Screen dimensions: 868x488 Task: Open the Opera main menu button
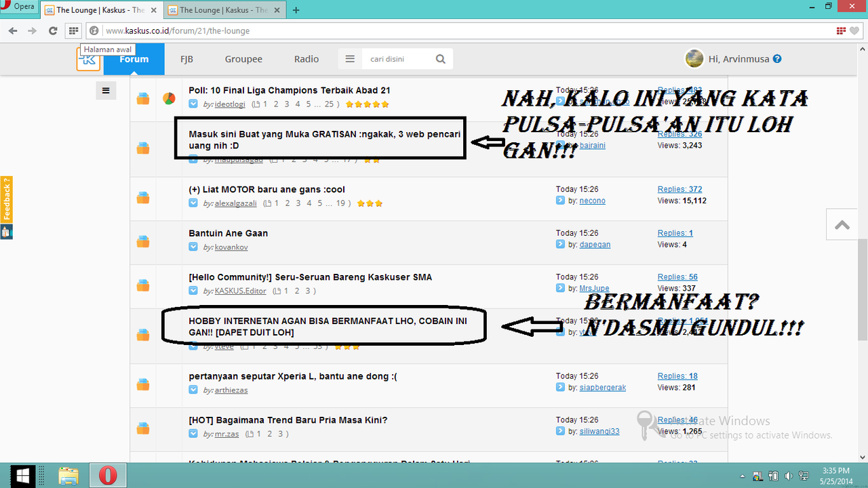coord(19,7)
